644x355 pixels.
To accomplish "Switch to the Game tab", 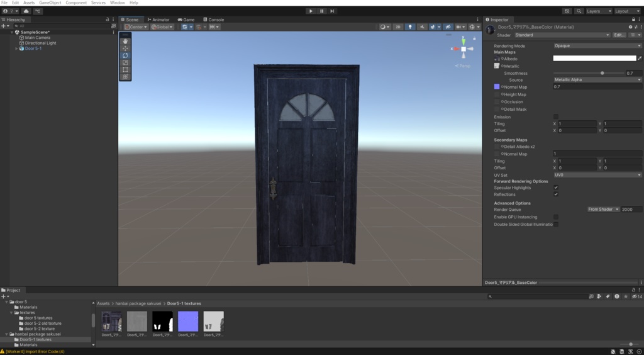I will tap(186, 20).
